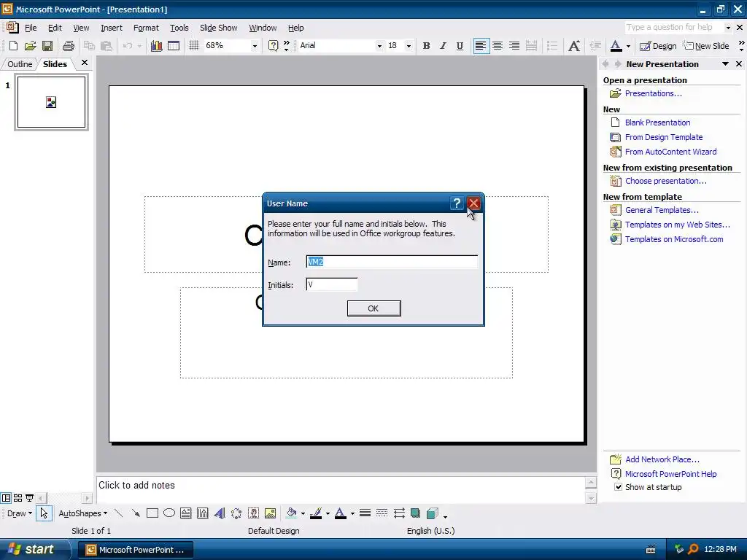
Task: Click the Line Color brush swatch
Action: click(315, 513)
